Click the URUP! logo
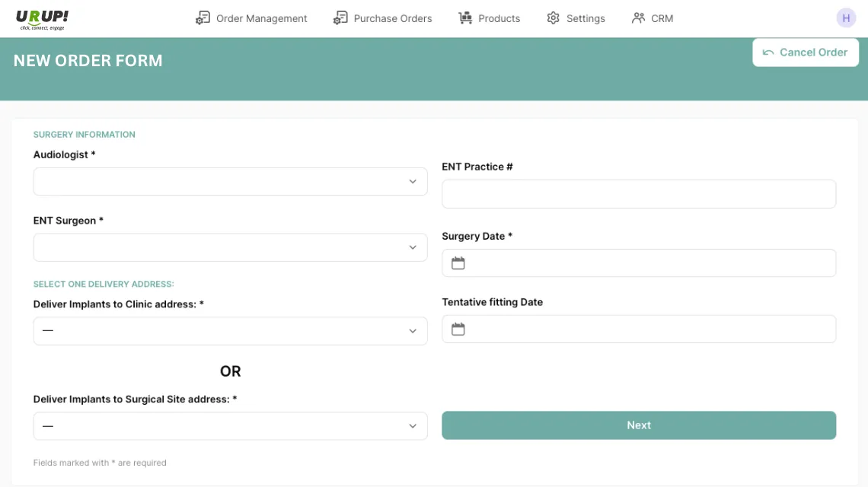Screen dimensions: 868x487 pyautogui.click(x=43, y=19)
